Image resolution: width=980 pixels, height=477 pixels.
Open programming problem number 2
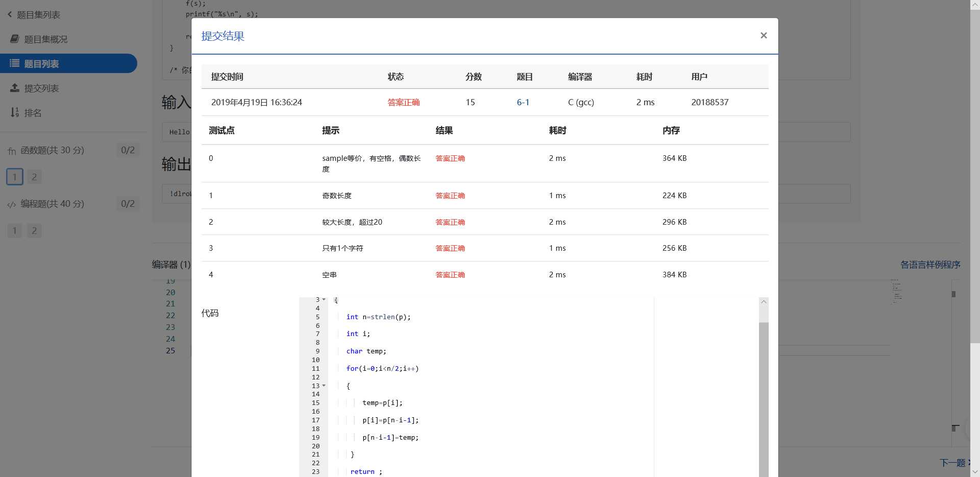coord(34,230)
